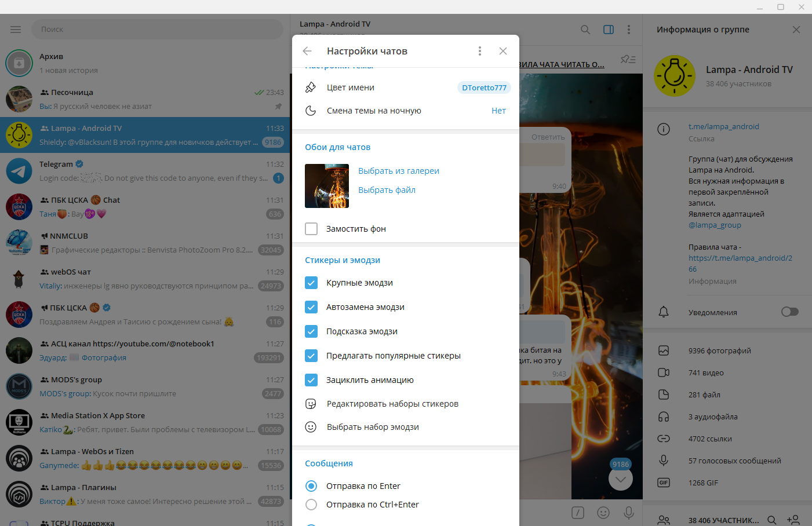Viewport: 812px width, 526px height.
Task: Choose wallpaper from file
Action: point(387,190)
